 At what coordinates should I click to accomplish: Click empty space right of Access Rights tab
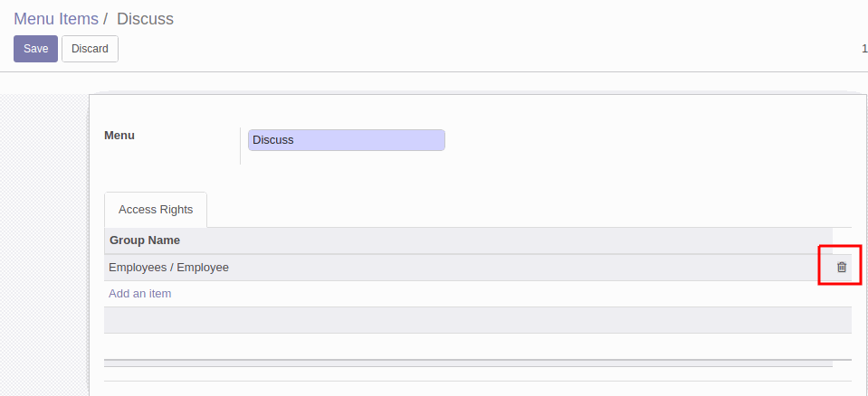pos(529,210)
